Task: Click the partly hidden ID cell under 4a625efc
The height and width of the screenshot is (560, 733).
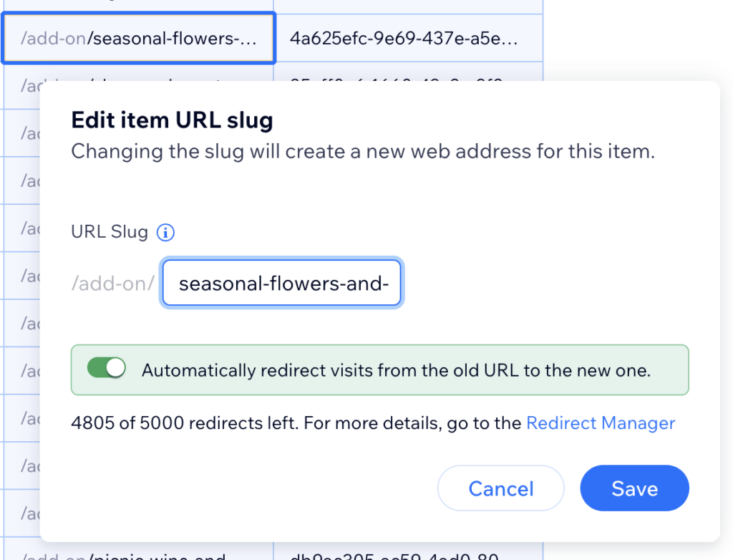Action: click(409, 72)
